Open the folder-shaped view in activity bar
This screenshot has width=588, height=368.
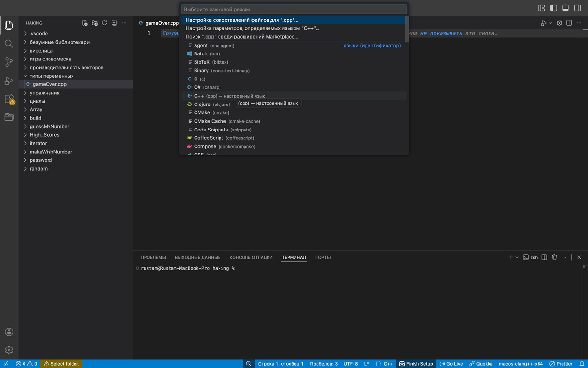tap(9, 117)
